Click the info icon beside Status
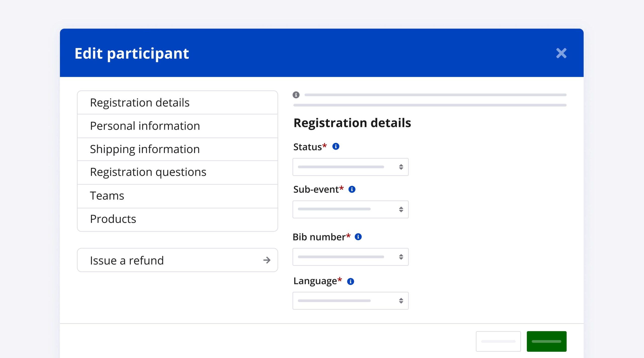The height and width of the screenshot is (358, 644). [336, 147]
